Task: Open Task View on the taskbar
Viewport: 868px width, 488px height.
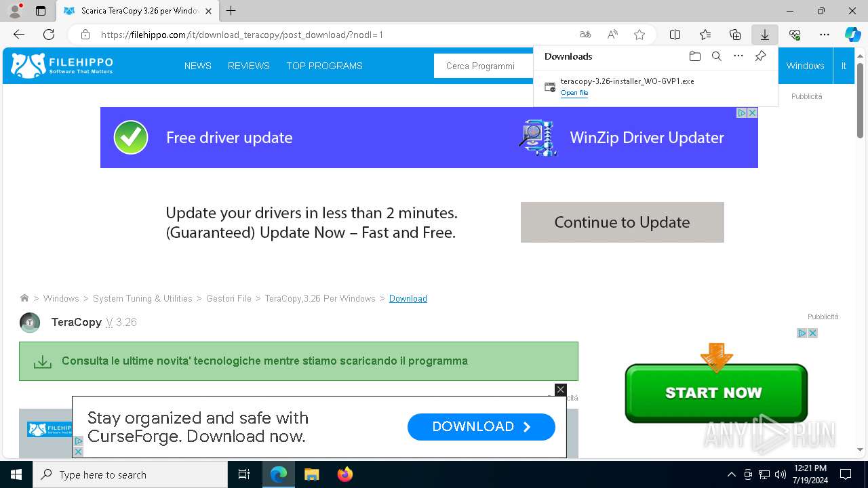Action: click(244, 474)
